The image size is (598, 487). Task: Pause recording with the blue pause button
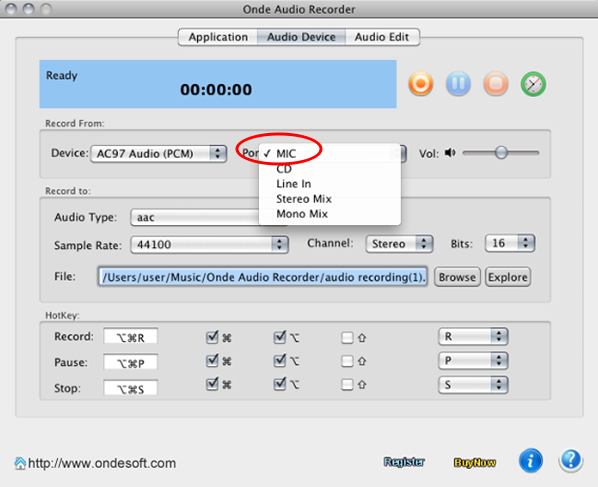coord(458,84)
